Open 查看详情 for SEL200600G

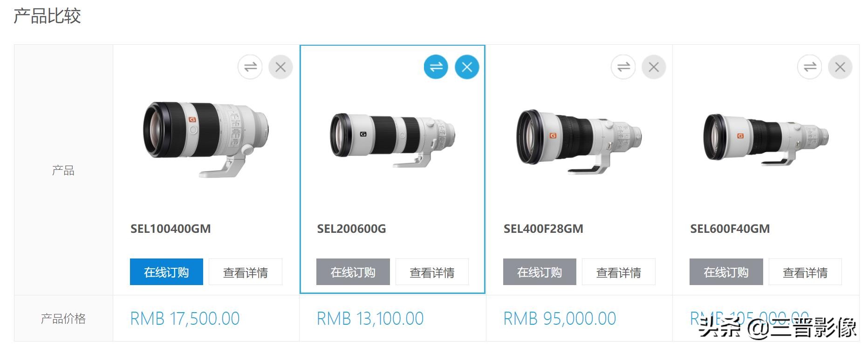(x=432, y=272)
